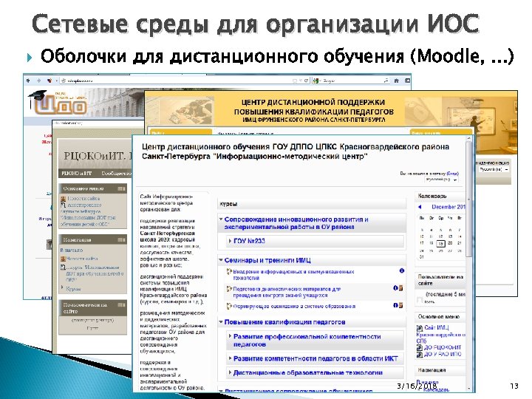
Task: Click the December month link in the calendar
Action: point(449,207)
